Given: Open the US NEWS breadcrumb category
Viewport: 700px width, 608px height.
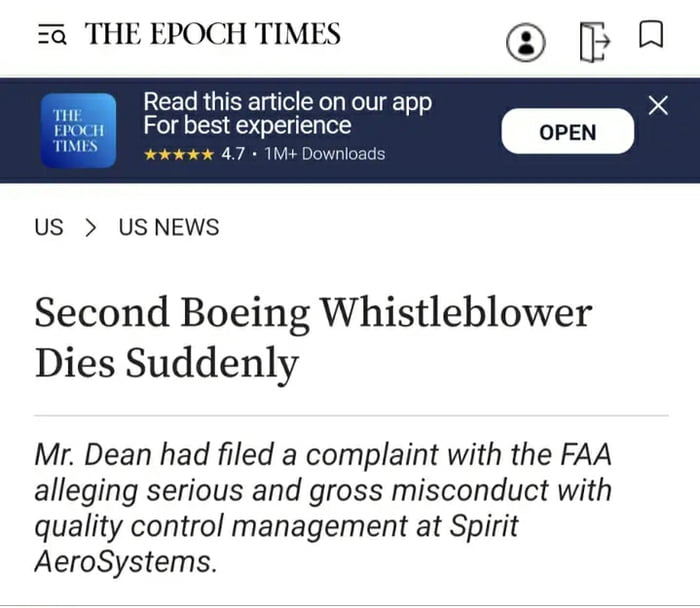Looking at the screenshot, I should 169,227.
